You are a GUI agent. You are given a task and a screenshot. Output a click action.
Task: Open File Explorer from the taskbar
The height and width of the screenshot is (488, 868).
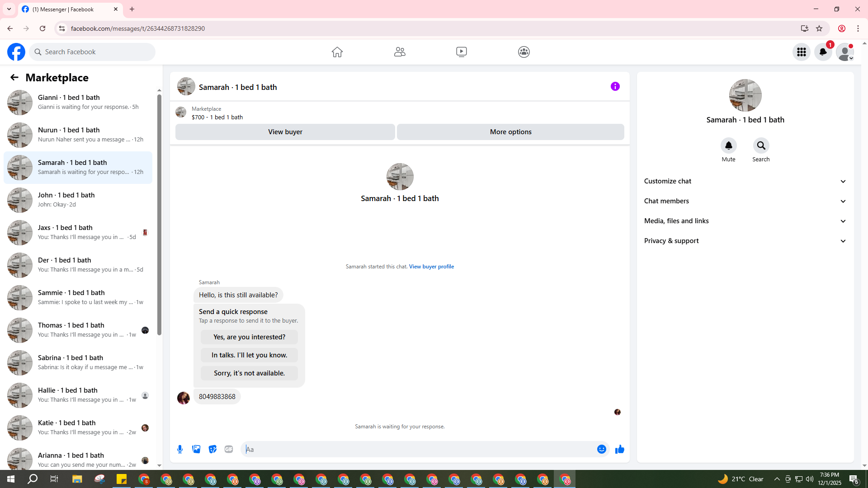point(77,479)
